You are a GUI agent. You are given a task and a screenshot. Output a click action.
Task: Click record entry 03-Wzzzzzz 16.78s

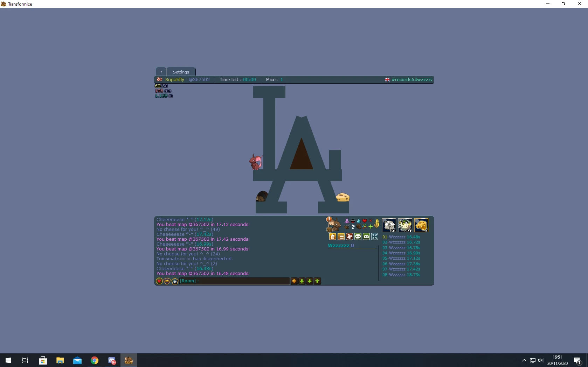401,248
